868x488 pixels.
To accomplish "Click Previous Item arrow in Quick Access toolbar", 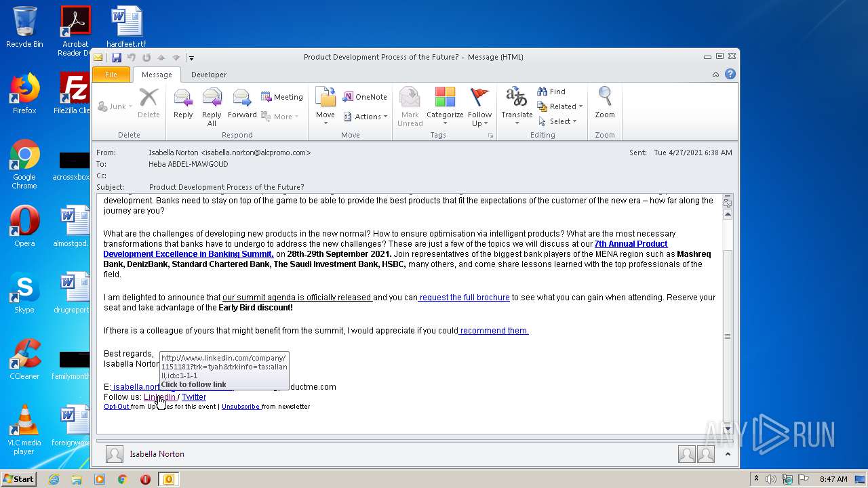I will (x=161, y=58).
